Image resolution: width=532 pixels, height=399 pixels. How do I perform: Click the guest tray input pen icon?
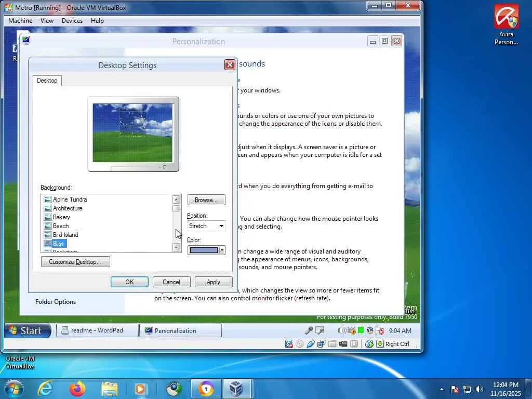(320, 330)
